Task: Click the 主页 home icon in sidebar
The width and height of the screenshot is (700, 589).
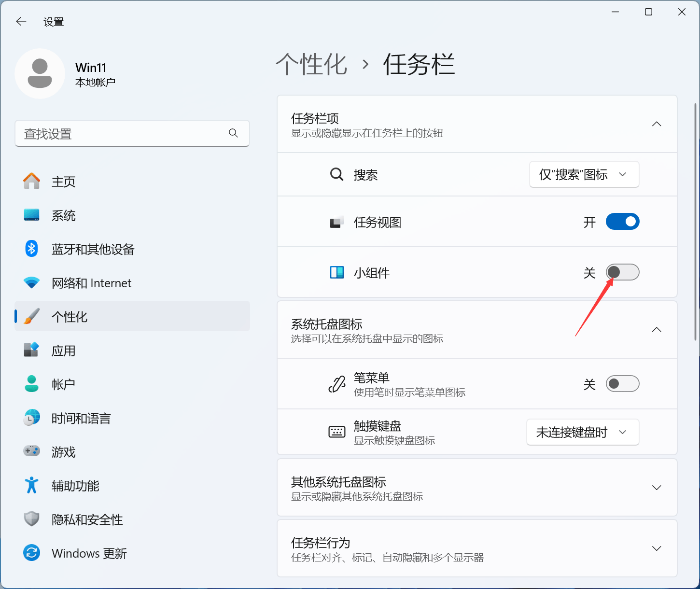Action: coord(32,182)
